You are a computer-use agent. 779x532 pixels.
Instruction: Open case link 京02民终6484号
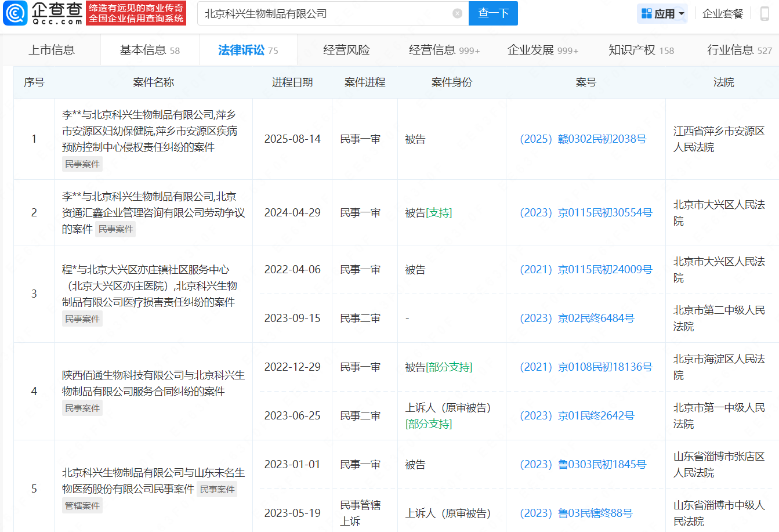tap(577, 319)
